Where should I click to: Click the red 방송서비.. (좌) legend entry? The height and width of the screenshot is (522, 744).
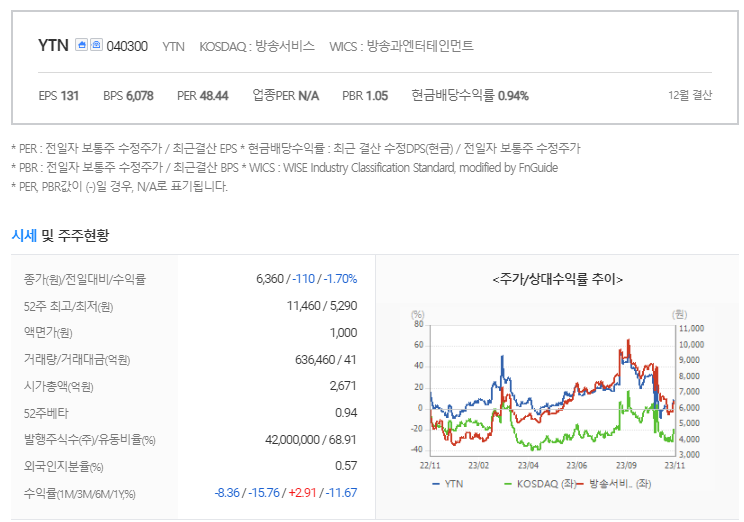tap(615, 484)
